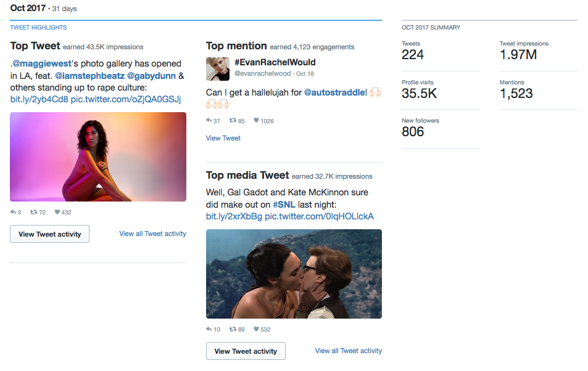Open View all Tweet activity beside Top Tweet
Screen dimensions: 588x371
coord(152,234)
